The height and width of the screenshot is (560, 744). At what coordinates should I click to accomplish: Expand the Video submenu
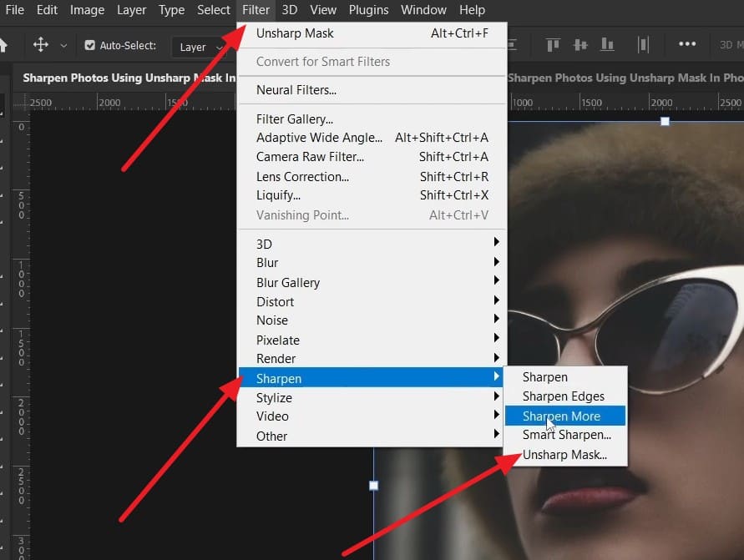[372, 416]
